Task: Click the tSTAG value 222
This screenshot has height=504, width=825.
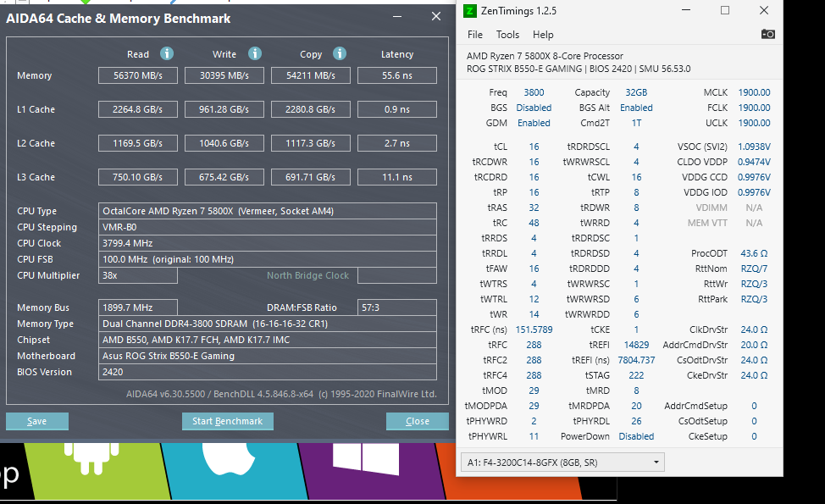Action: click(x=636, y=375)
